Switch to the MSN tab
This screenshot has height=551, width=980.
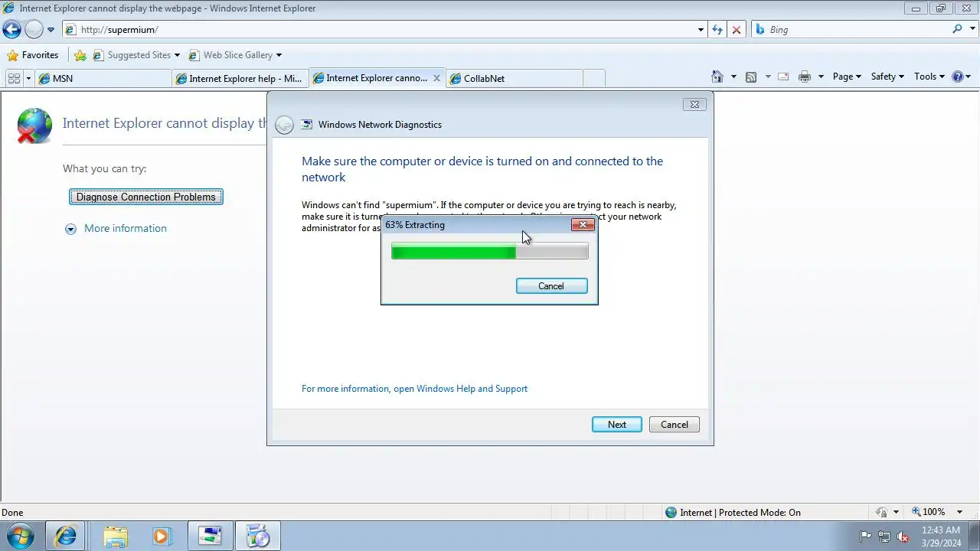point(103,78)
